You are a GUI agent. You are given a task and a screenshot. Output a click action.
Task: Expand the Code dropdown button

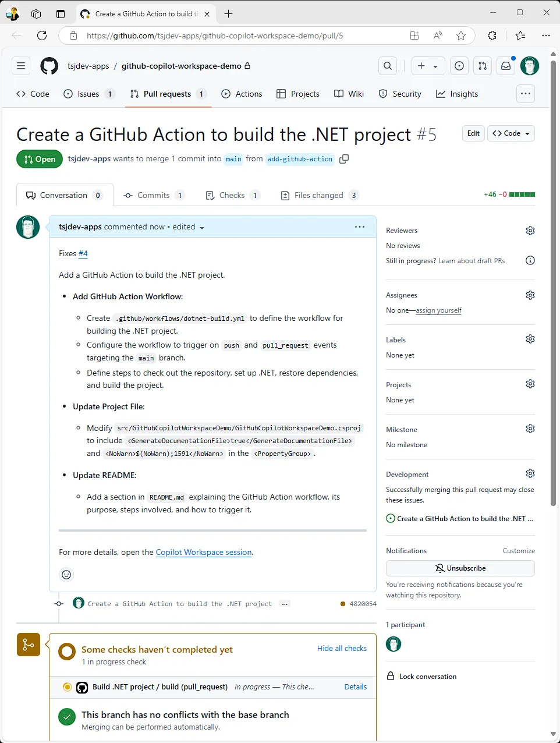[511, 133]
